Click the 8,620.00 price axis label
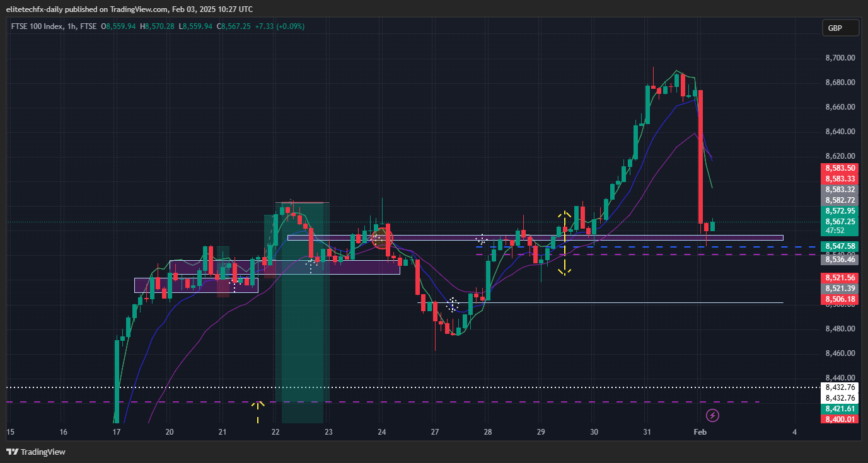 [x=840, y=156]
